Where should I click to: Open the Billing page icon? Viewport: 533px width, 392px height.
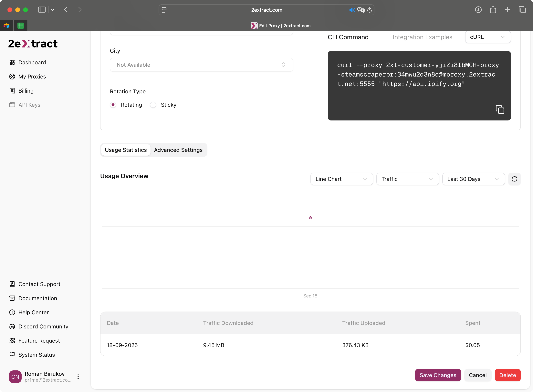click(x=12, y=91)
